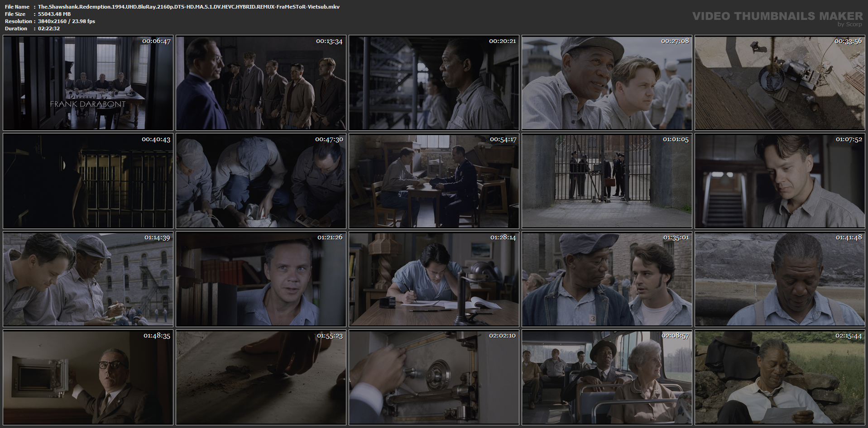Open the thumbnail at 00:13:34
This screenshot has width=868, height=428.
261,83
